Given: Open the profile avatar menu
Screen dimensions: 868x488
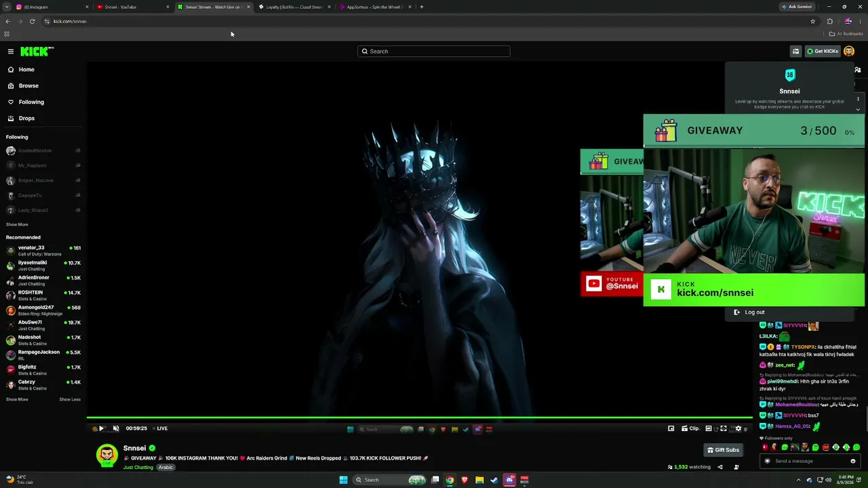Looking at the screenshot, I should [x=849, y=52].
